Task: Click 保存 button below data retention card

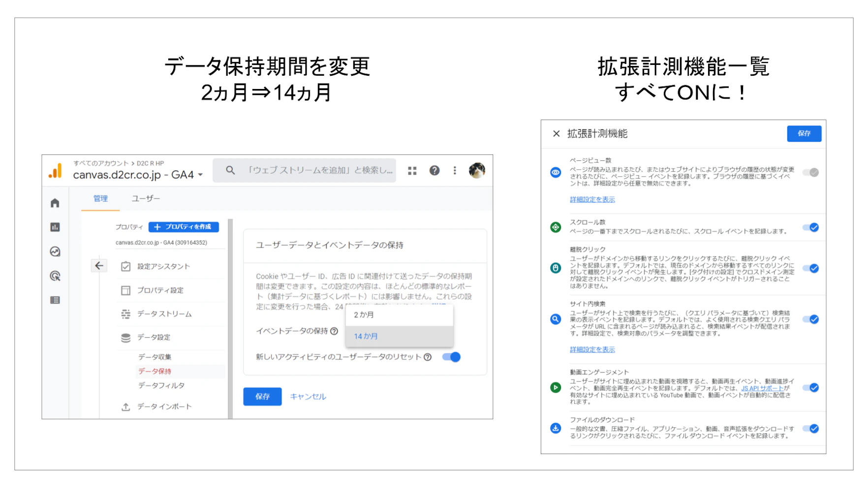Action: pyautogui.click(x=262, y=396)
